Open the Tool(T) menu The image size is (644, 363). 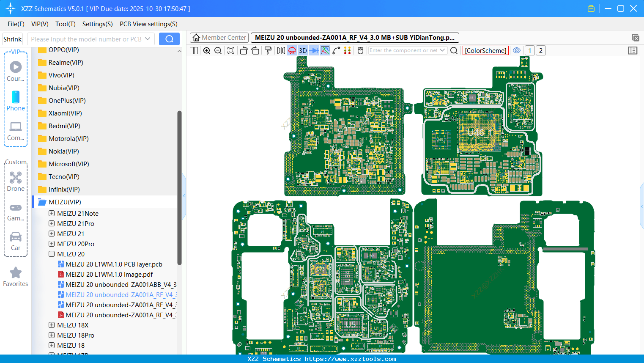pyautogui.click(x=66, y=24)
